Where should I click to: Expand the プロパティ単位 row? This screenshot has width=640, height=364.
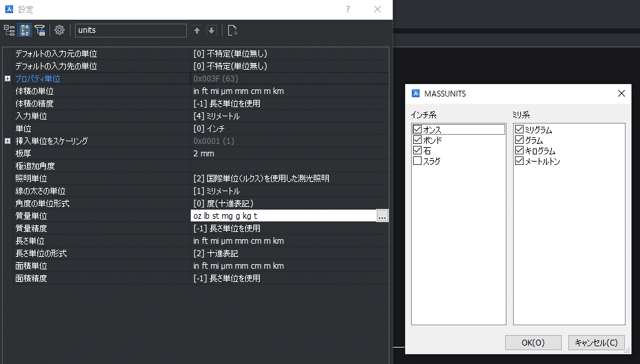coord(7,79)
